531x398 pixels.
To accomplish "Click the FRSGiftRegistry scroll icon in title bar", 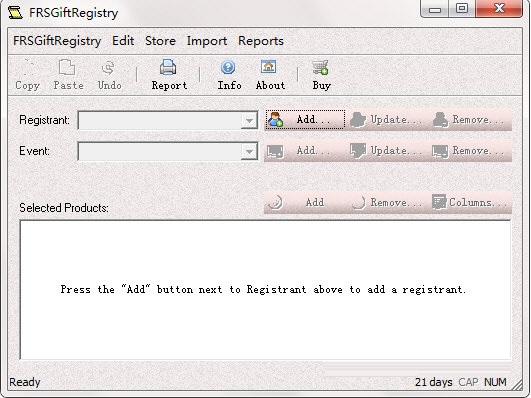I will click(x=15, y=13).
